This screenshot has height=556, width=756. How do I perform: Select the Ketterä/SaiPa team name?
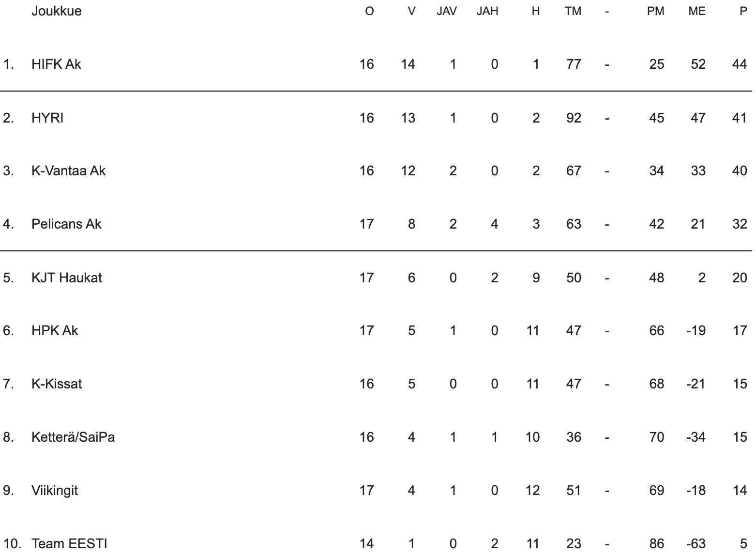(73, 437)
